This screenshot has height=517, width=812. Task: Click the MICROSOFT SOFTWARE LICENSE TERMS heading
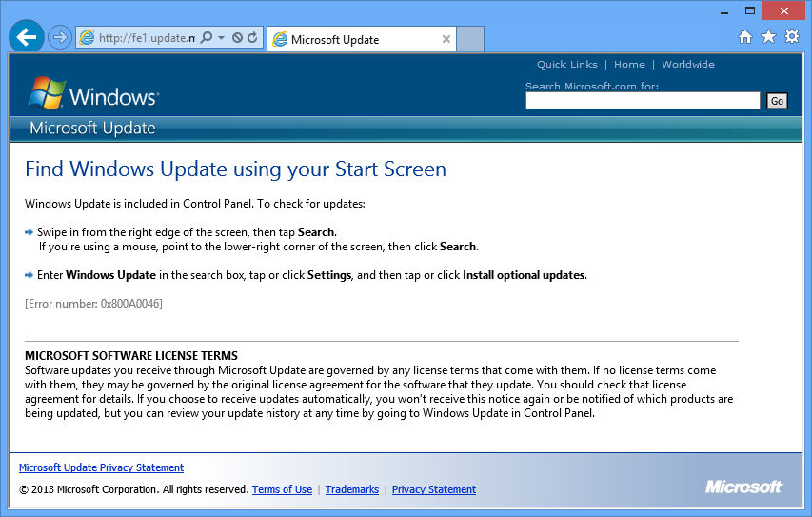pyautogui.click(x=131, y=356)
